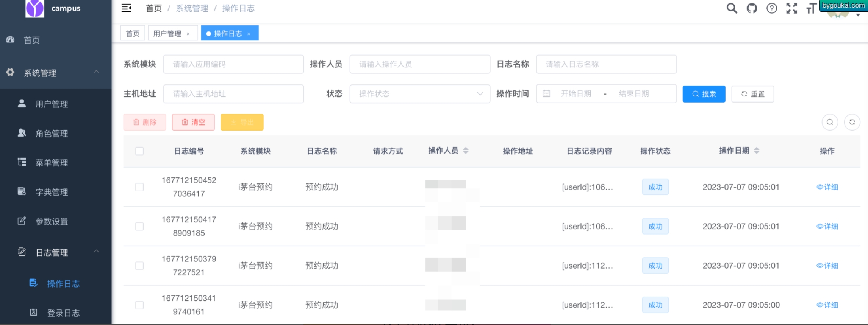
Task: Open the user avatar dropdown arrow
Action: click(x=858, y=15)
